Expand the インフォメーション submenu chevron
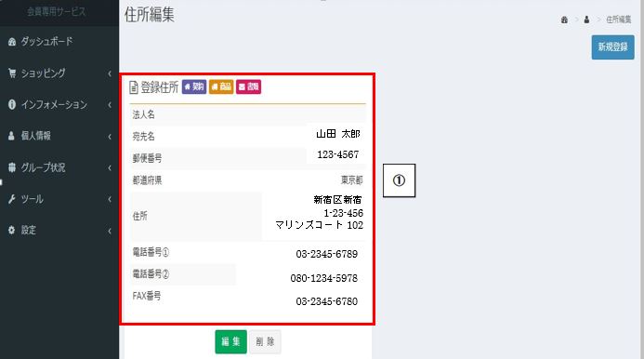644x359 pixels. pyautogui.click(x=110, y=105)
